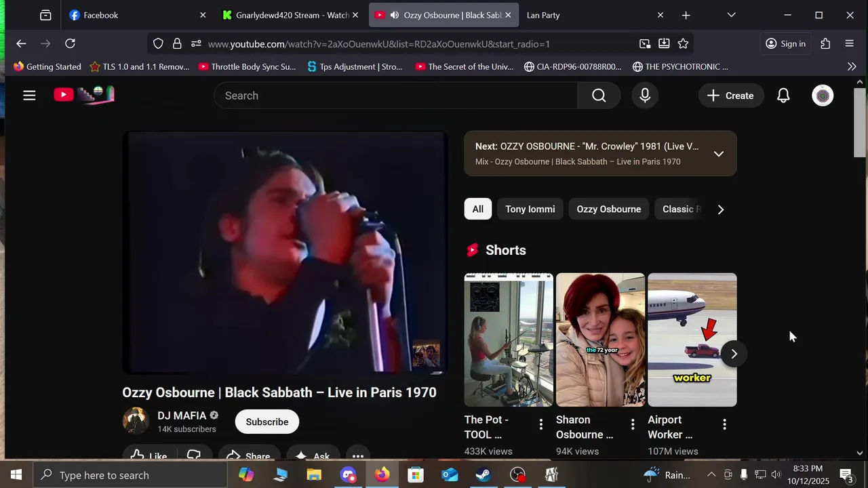
Task: View site security padlock info
Action: (x=177, y=43)
